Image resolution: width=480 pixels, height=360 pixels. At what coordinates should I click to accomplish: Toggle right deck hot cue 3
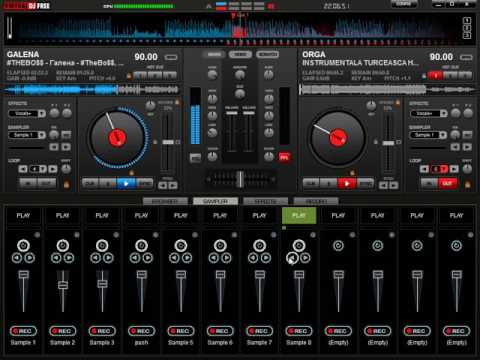[465, 76]
